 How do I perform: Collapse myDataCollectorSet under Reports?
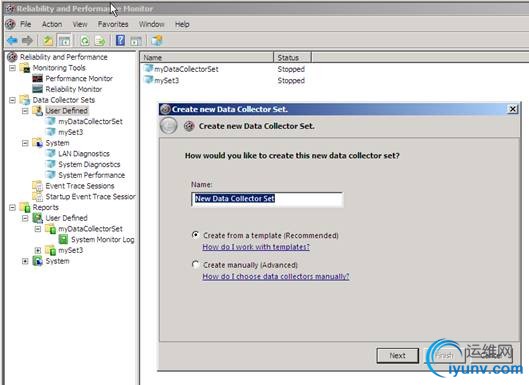click(x=38, y=229)
